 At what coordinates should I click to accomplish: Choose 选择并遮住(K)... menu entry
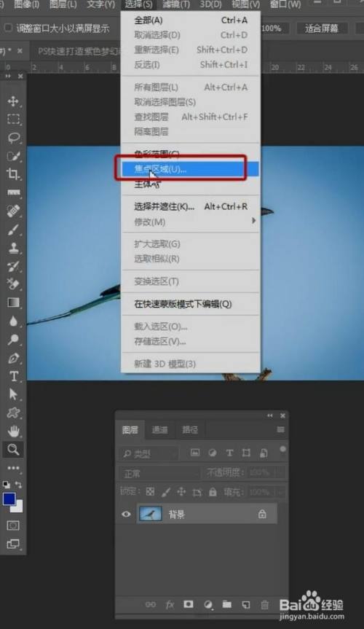point(191,206)
